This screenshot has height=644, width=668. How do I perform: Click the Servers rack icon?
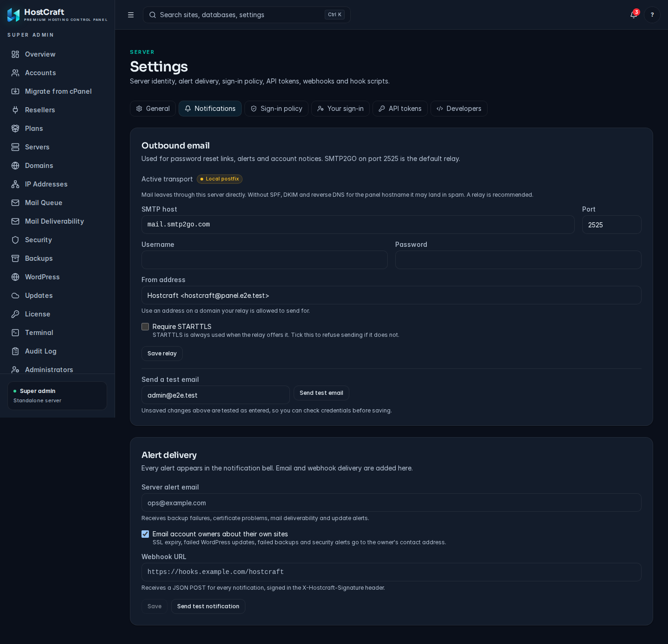point(15,147)
